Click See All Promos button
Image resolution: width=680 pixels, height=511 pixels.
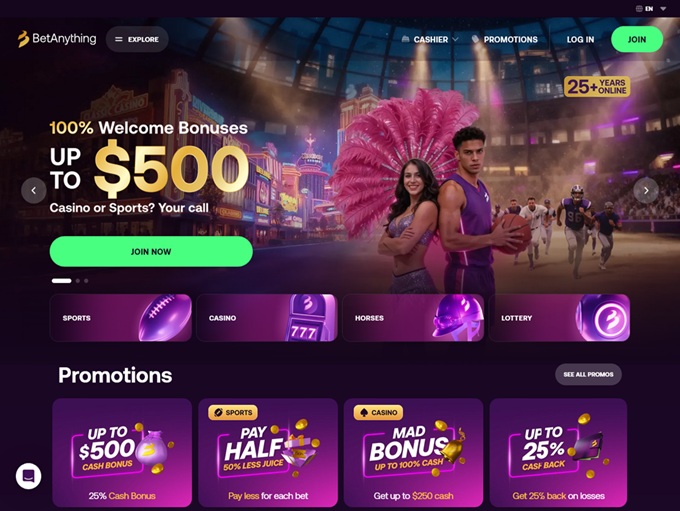point(588,374)
